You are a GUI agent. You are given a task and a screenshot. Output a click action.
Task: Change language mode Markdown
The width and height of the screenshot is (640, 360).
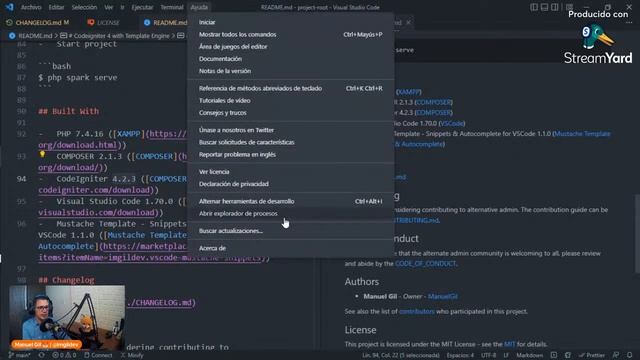[529, 355]
